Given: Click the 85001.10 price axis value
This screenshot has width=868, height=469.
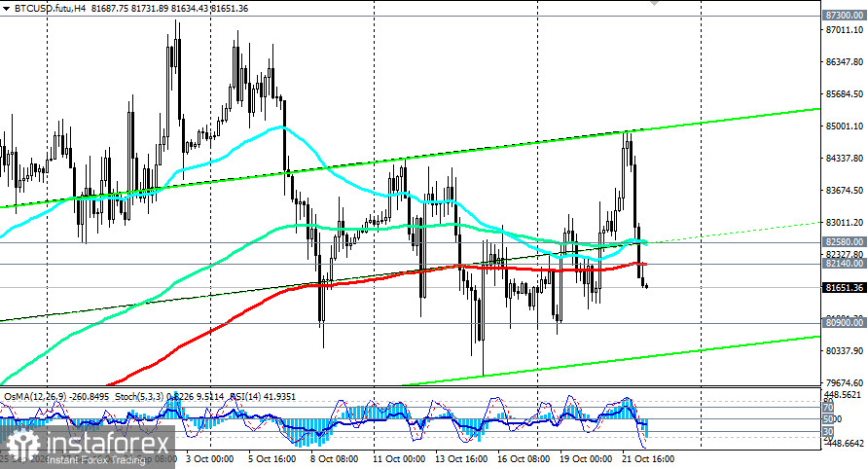Looking at the screenshot, I should (845, 126).
